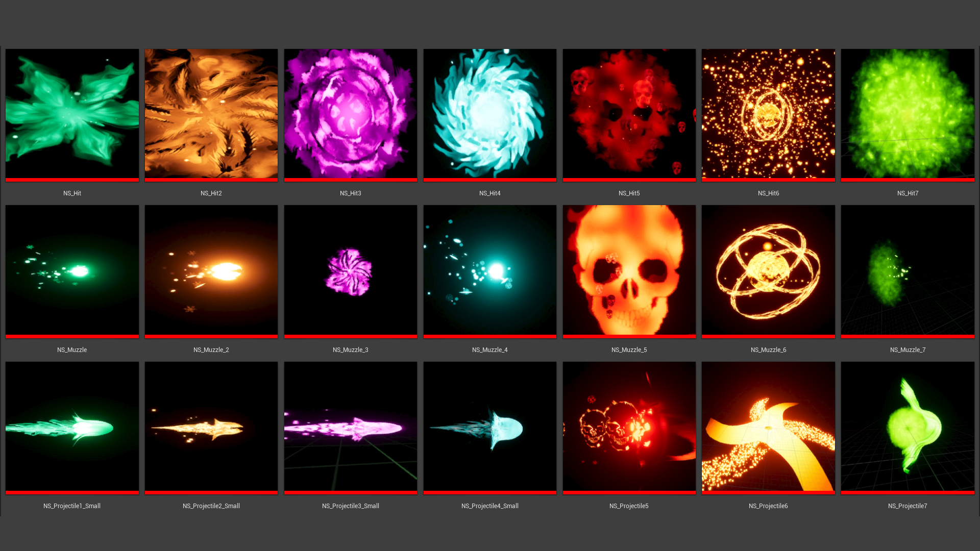Viewport: 980px width, 551px height.
Task: Click the NS_Projectile3_Small name label
Action: (351, 506)
